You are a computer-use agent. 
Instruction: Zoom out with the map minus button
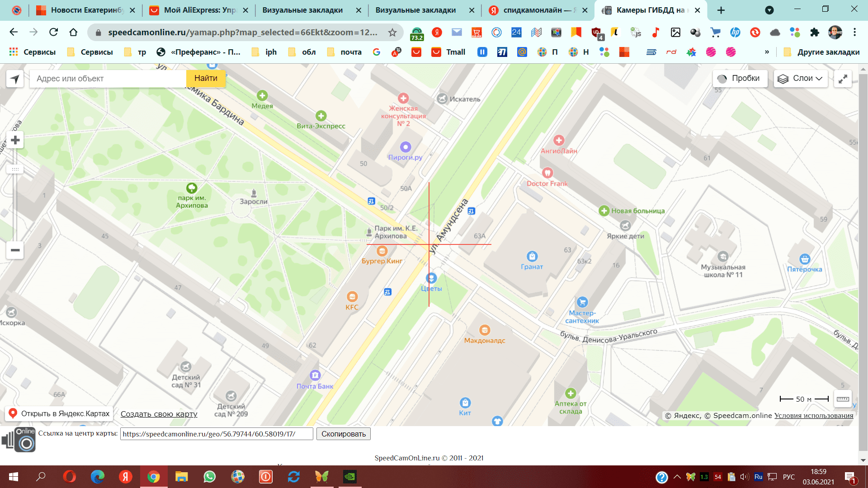click(x=15, y=250)
